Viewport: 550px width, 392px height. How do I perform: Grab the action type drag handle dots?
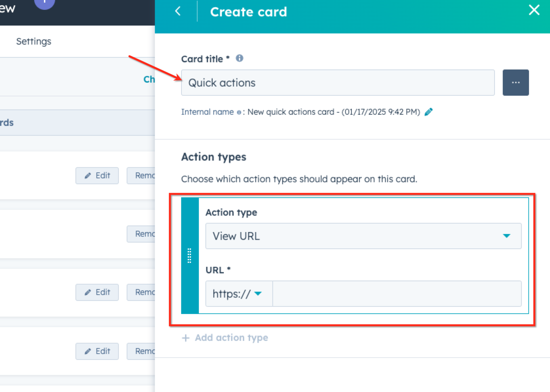[189, 255]
